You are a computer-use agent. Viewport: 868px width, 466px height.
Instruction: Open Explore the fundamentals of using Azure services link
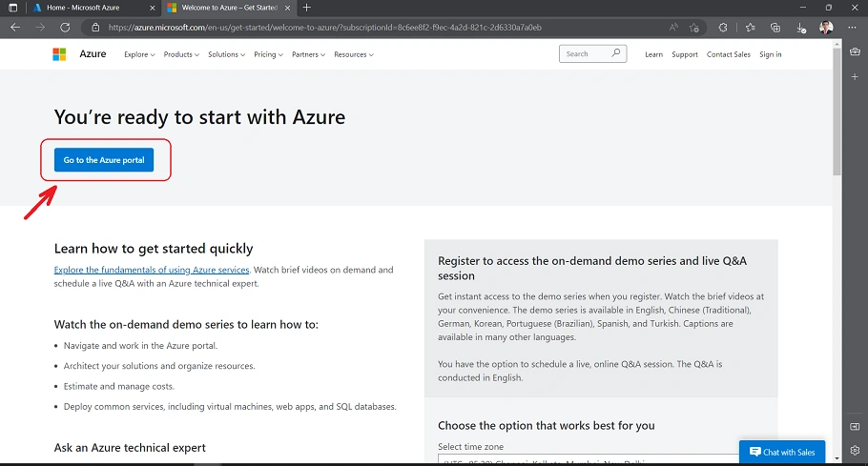tap(152, 270)
